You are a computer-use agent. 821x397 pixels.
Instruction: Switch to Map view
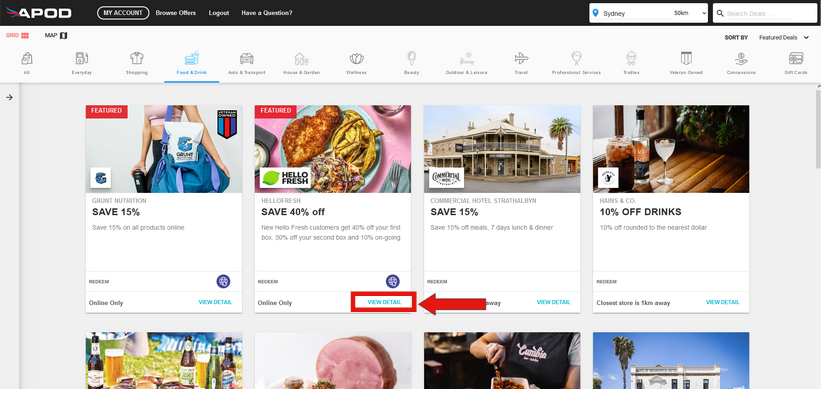click(x=56, y=36)
